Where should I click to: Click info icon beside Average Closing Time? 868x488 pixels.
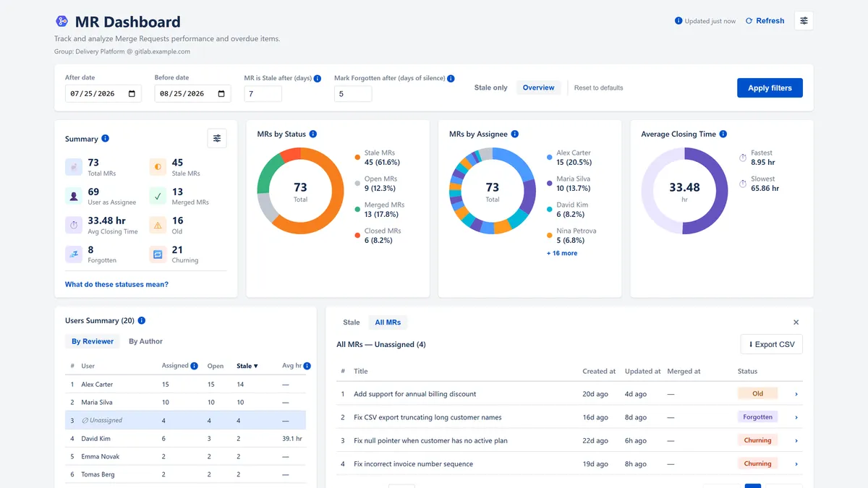tap(723, 134)
